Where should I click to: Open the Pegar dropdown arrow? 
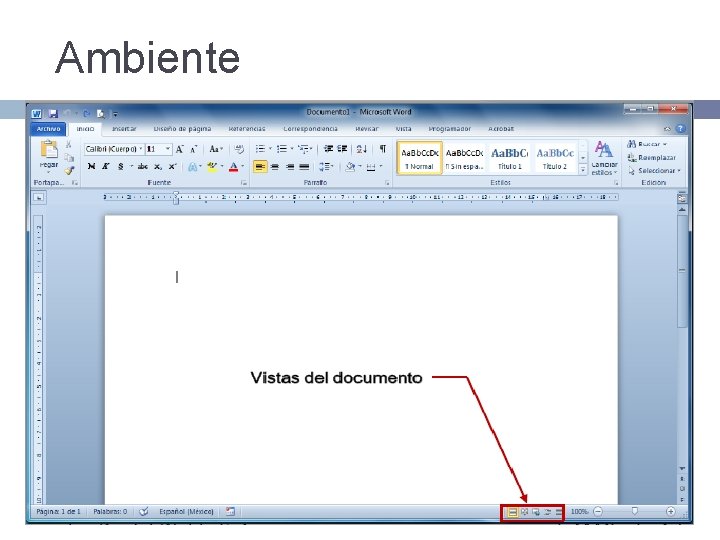click(48, 173)
